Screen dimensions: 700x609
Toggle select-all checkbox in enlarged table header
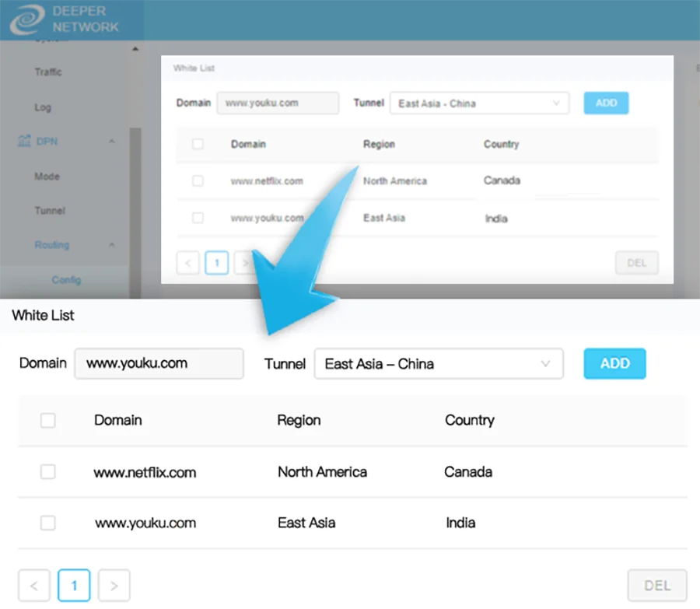pos(47,420)
